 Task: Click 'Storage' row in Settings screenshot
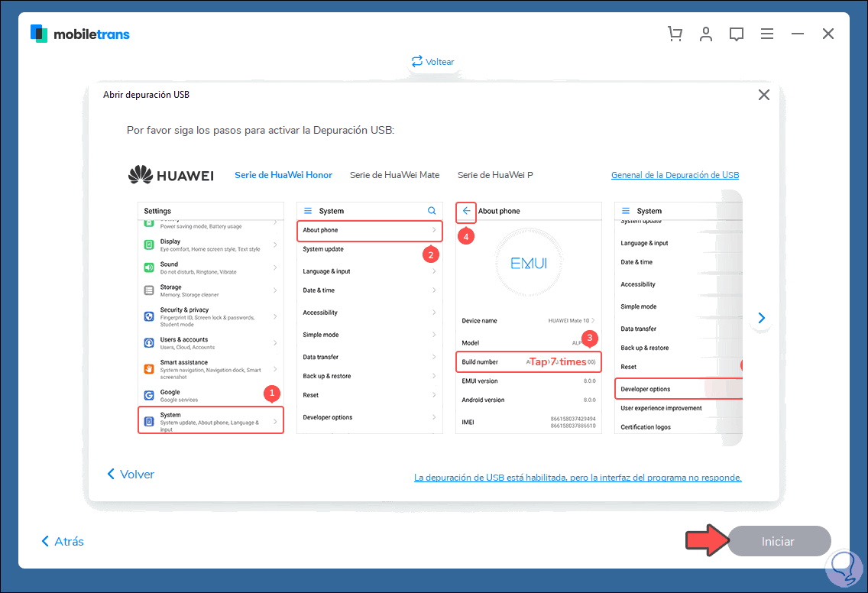coord(210,290)
